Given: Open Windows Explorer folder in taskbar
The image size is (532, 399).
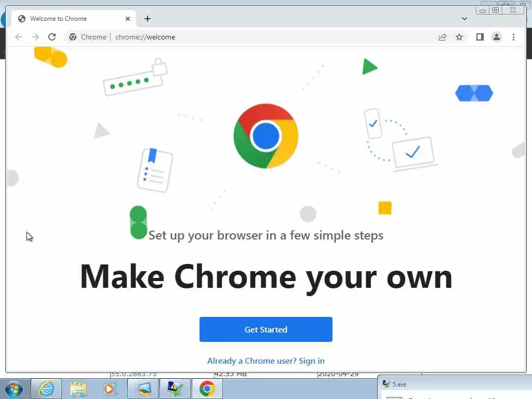Looking at the screenshot, I should 78,389.
